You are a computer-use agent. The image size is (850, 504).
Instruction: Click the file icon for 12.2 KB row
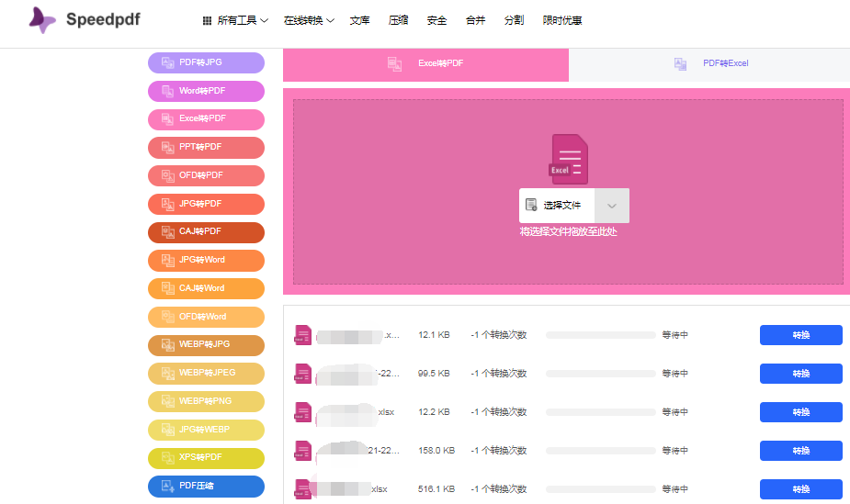point(303,412)
